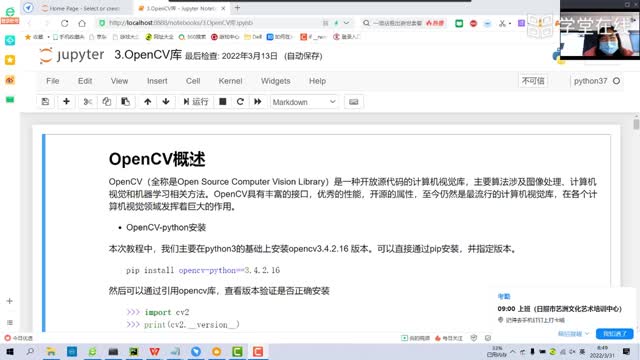Viewport: 640px width, 360px height.
Task: Open the browser screenshot scissors tool
Action: click(502, 23)
